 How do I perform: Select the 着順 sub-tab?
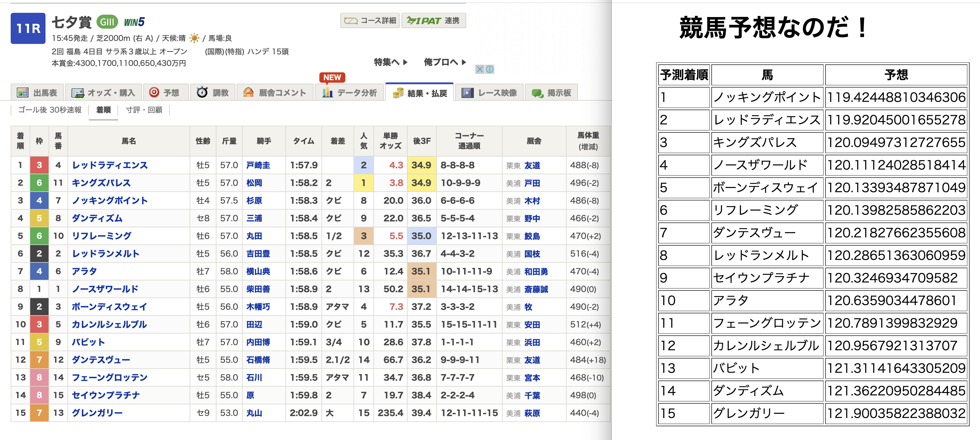tap(103, 110)
